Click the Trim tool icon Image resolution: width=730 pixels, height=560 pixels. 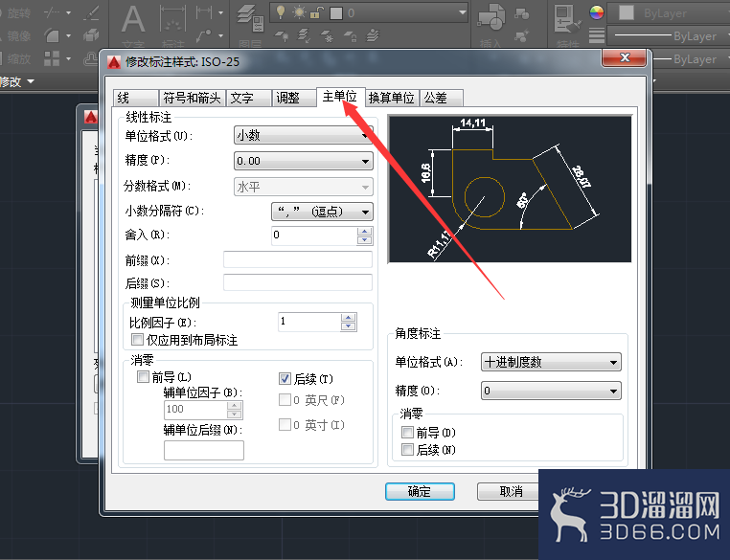pyautogui.click(x=52, y=12)
